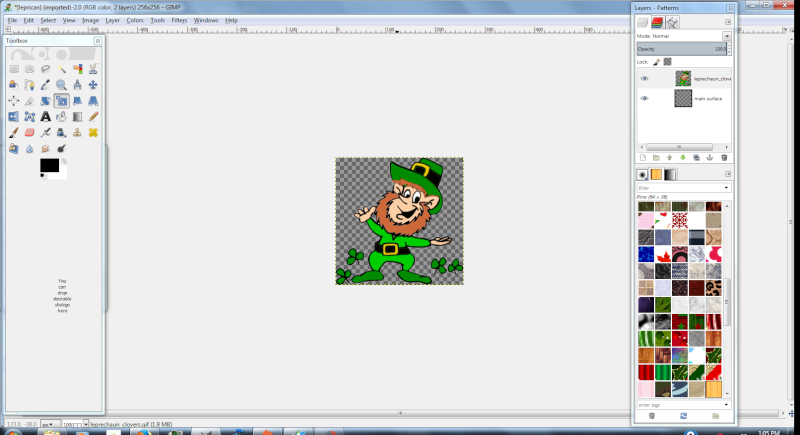Pick the Ink tool
800x435 pixels.
(x=61, y=133)
